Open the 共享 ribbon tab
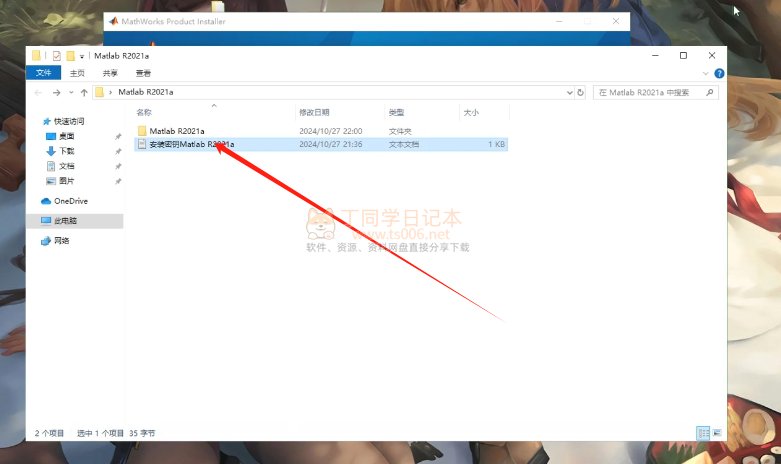The width and height of the screenshot is (781, 464). pyautogui.click(x=110, y=73)
